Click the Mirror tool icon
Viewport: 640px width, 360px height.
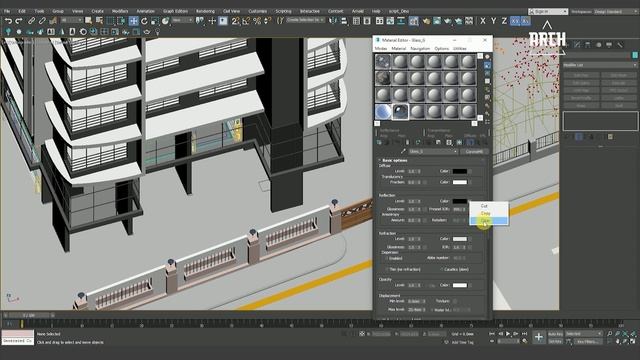point(333,21)
